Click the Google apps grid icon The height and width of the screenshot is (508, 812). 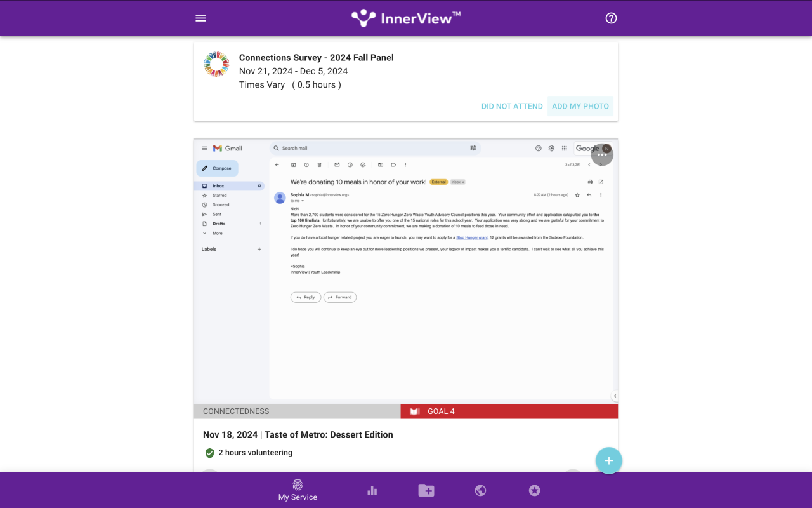coord(565,149)
